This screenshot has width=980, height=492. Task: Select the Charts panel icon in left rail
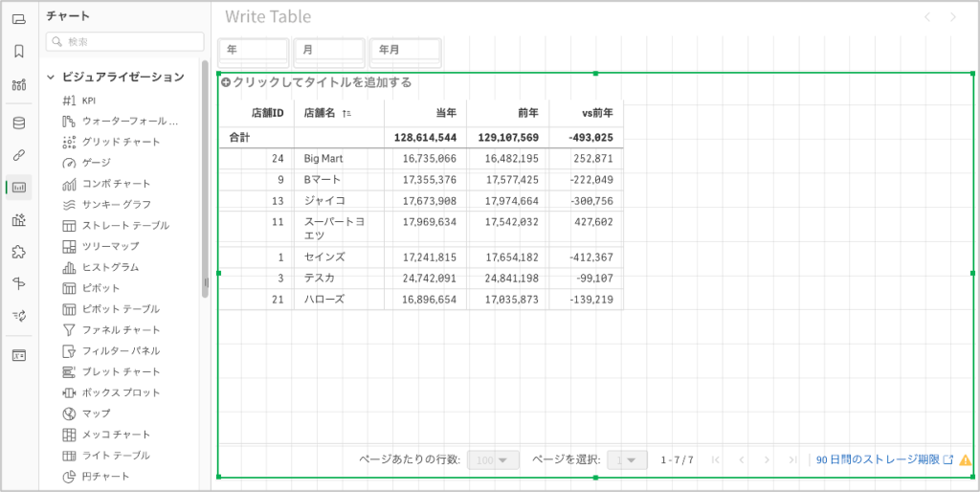click(x=19, y=188)
